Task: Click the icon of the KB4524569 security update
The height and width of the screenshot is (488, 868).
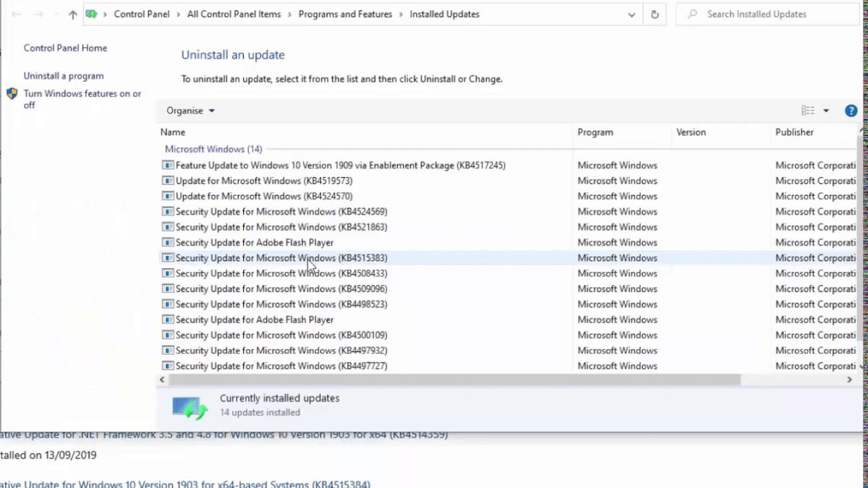Action: click(168, 212)
